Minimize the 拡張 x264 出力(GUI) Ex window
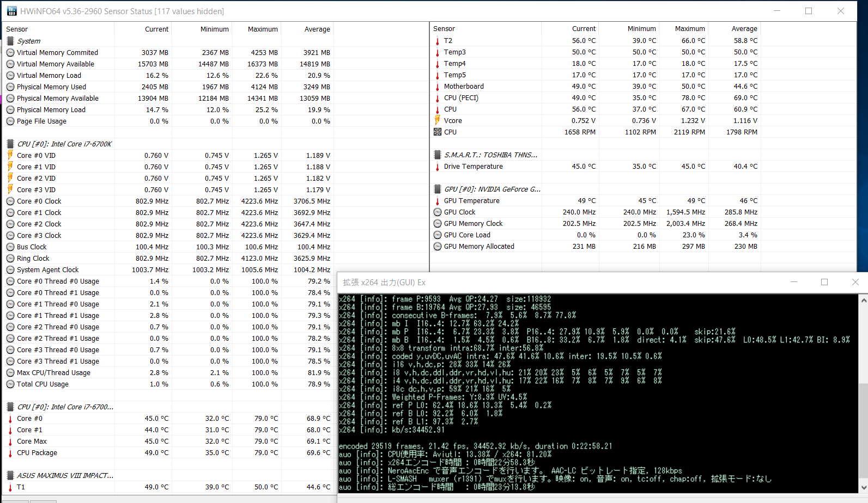The height and width of the screenshot is (503, 868). point(794,282)
